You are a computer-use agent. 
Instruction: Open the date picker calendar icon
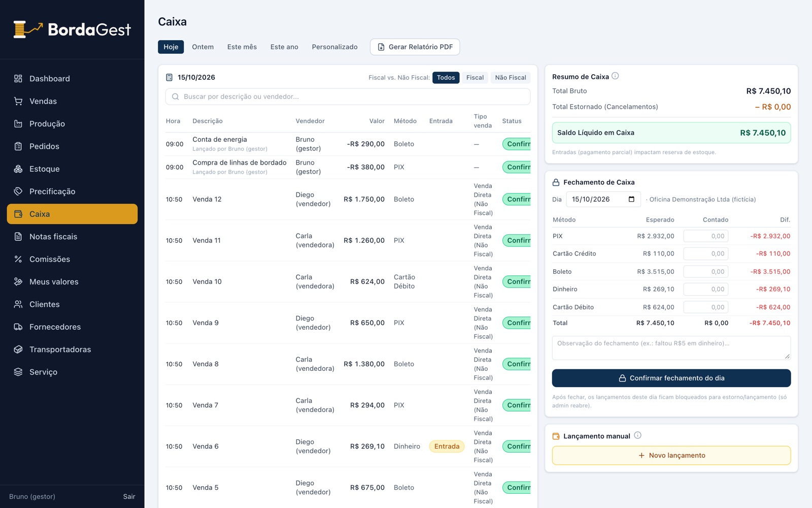631,199
